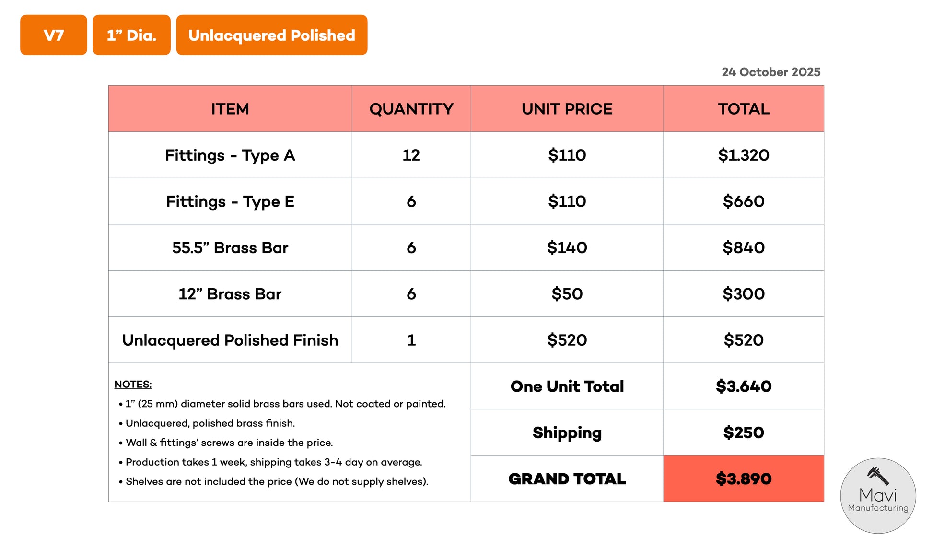Select the ITEM column header
Viewport: 933px width, 560px height.
coord(230,109)
